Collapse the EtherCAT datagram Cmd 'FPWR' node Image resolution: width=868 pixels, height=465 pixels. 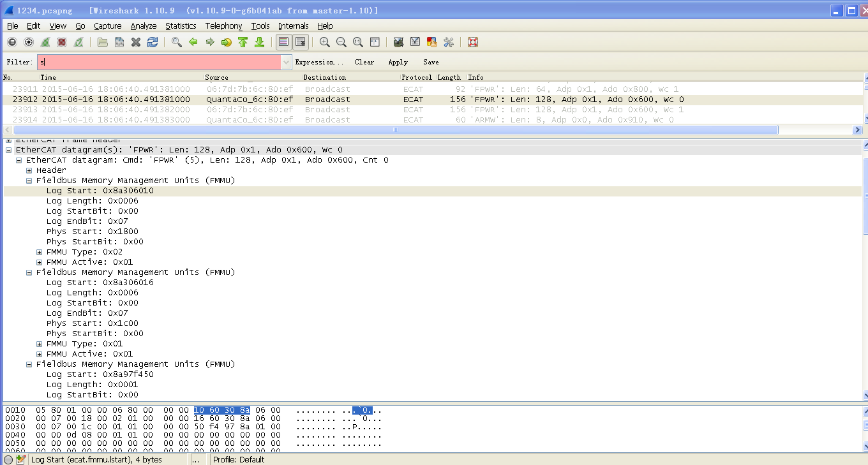[19, 160]
